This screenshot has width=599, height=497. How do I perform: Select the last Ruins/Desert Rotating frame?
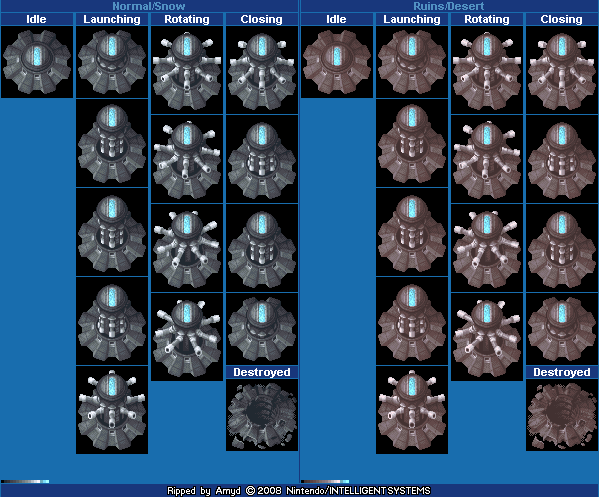pos(487,337)
